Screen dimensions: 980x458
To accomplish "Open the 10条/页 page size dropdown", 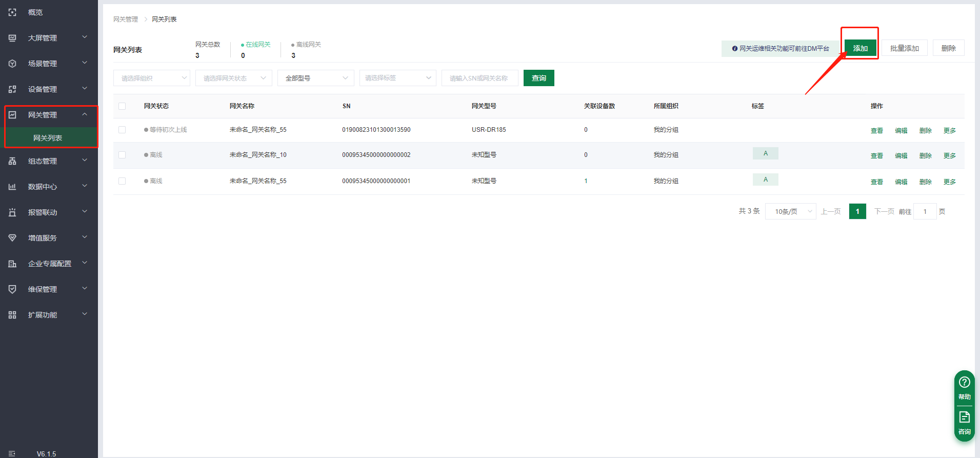I will pos(790,211).
